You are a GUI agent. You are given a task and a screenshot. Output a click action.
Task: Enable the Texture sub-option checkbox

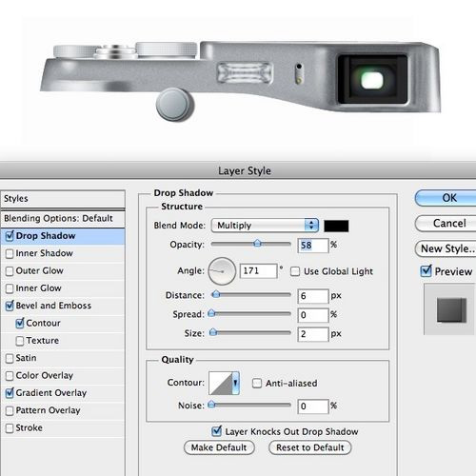click(x=20, y=341)
